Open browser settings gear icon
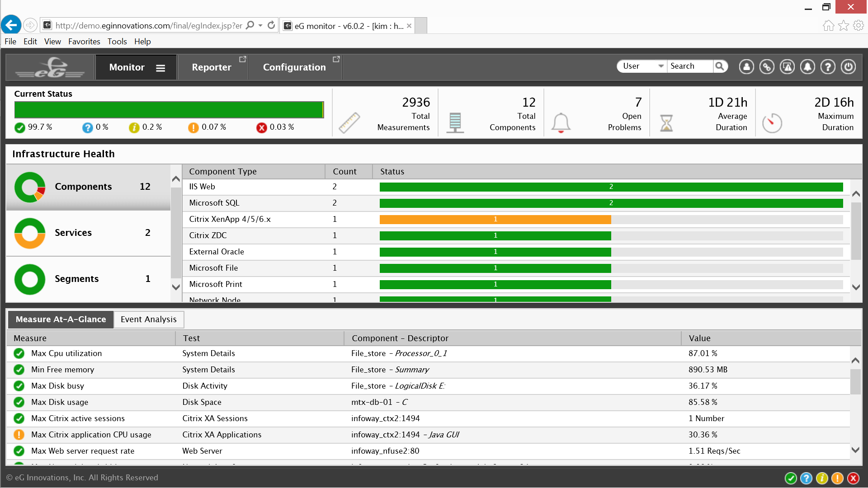Image resolution: width=868 pixels, height=488 pixels. [x=859, y=25]
